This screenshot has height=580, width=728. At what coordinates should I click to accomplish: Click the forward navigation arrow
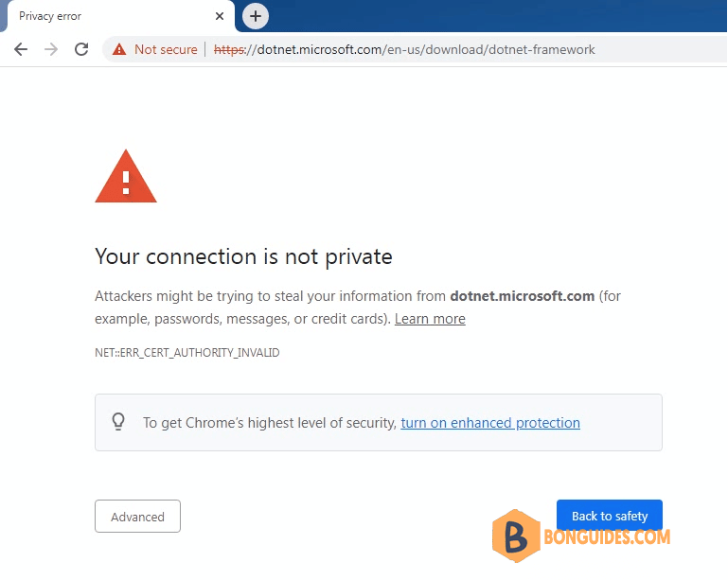click(x=51, y=49)
